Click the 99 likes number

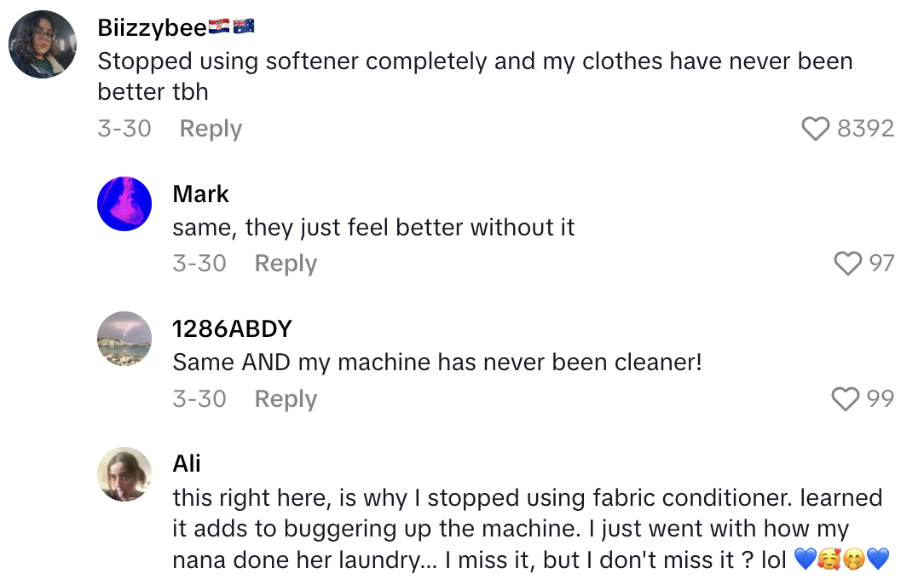(881, 398)
